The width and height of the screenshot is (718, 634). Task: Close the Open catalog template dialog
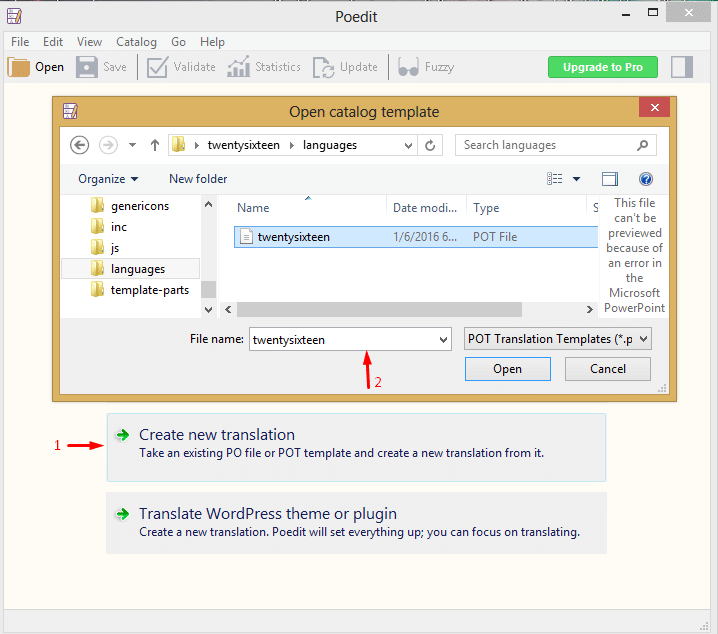pyautogui.click(x=654, y=108)
